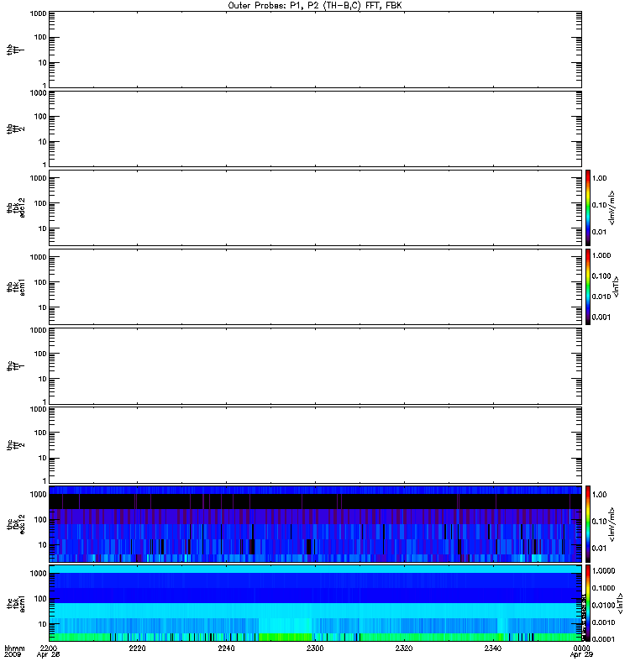Click the thb fbk edc12 mV/m color bar
This screenshot has height=672, width=630.
tap(588, 207)
